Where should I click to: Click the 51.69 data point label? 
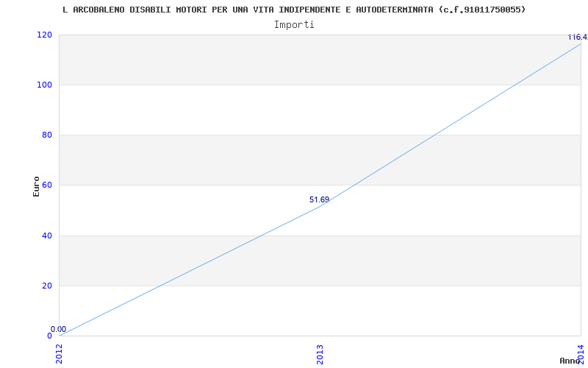tap(319, 199)
